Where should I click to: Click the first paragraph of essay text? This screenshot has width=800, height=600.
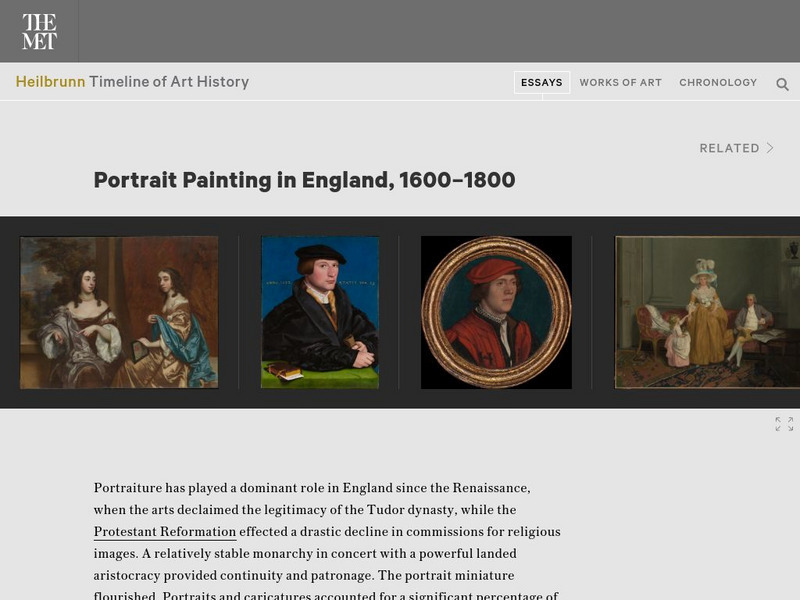click(327, 542)
